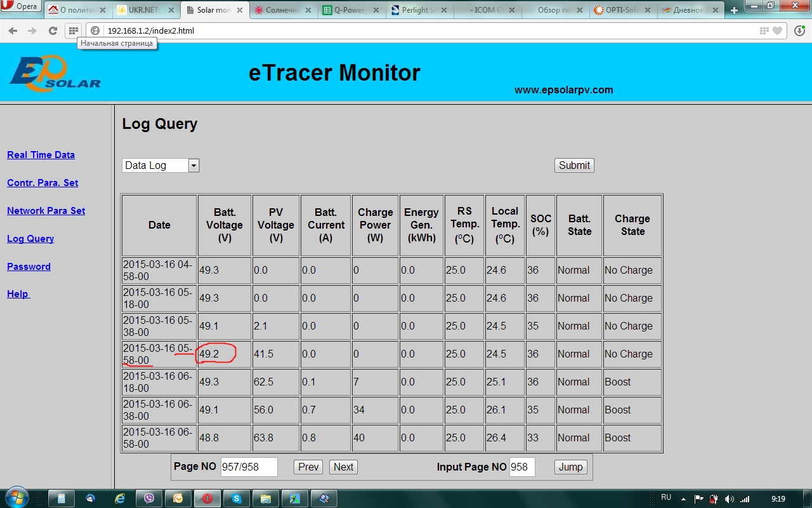This screenshot has width=812, height=508.
Task: Select date cell 2015-03-16 06-38-00
Action: click(x=159, y=410)
